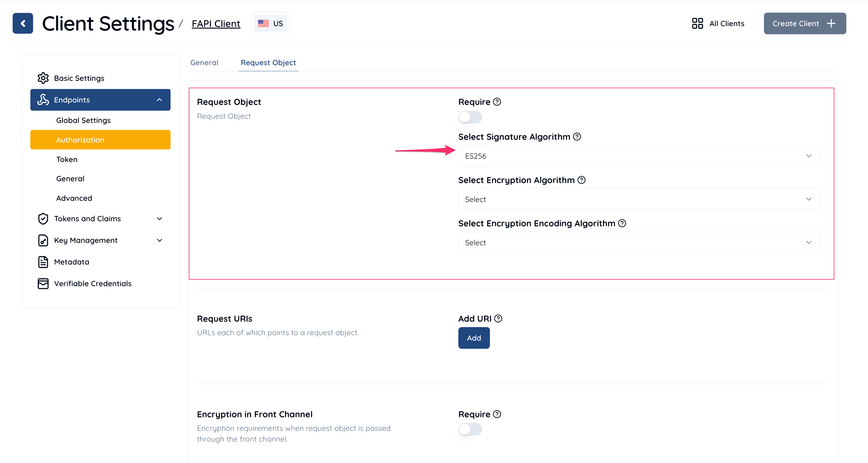The height and width of the screenshot is (463, 868).
Task: Click the Tokens and Claims shield icon
Action: (x=43, y=219)
